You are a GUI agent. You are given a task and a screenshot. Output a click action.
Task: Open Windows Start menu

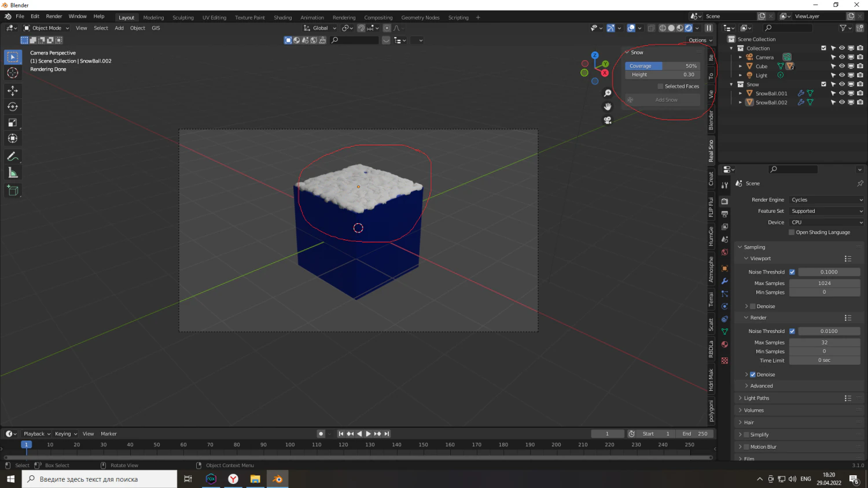pos(10,479)
